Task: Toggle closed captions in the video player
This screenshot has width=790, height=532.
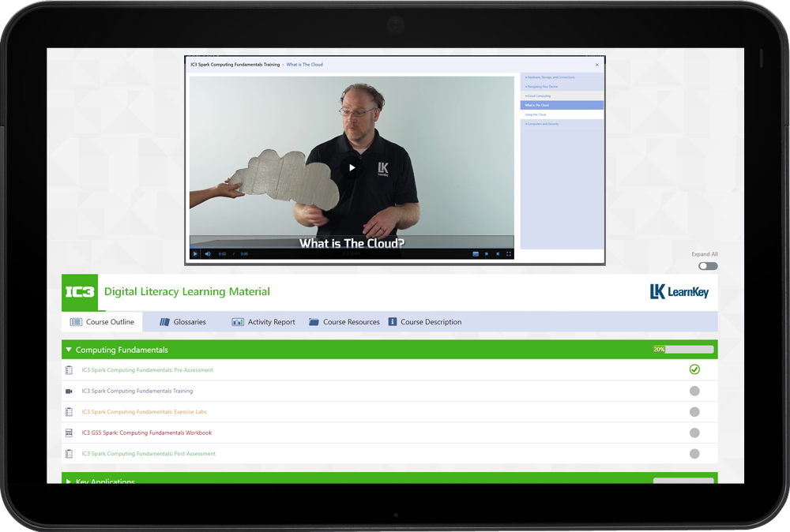Action: (x=476, y=253)
